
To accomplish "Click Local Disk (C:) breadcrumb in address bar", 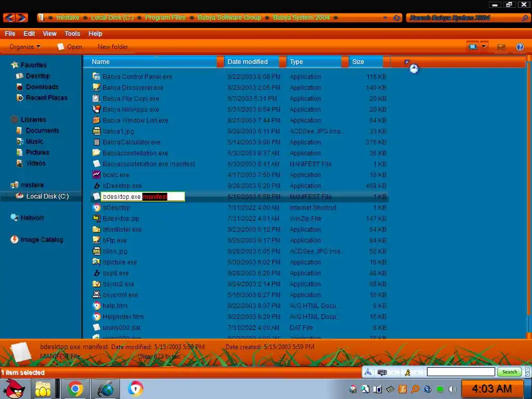I will pos(112,17).
